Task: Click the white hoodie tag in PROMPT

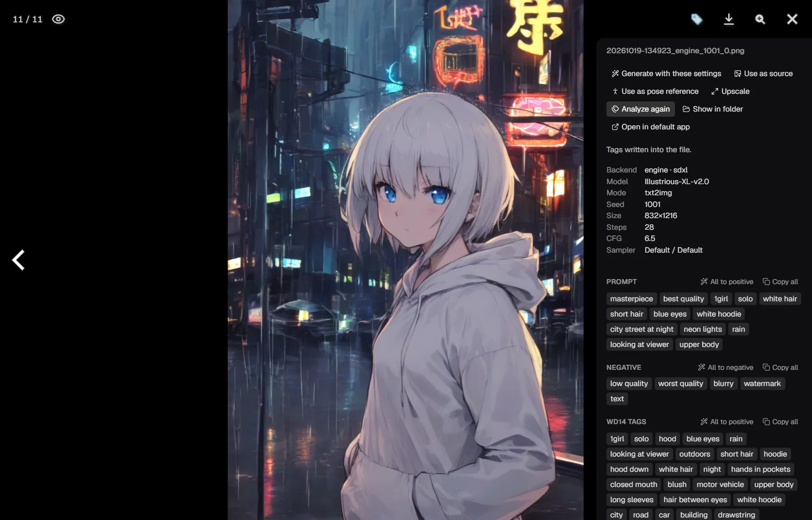Action: [x=719, y=314]
